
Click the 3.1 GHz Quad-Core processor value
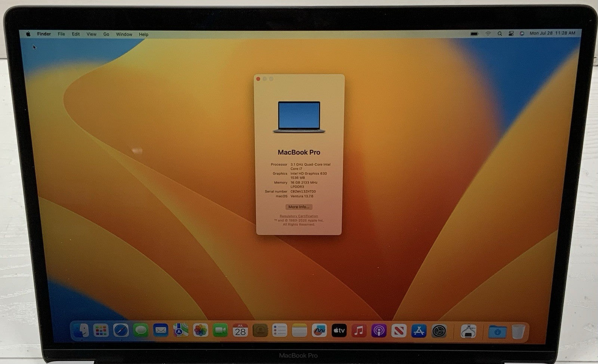(x=311, y=166)
